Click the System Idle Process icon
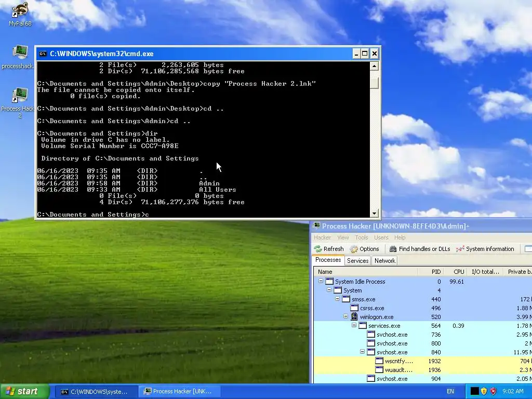The width and height of the screenshot is (532, 399). [329, 282]
